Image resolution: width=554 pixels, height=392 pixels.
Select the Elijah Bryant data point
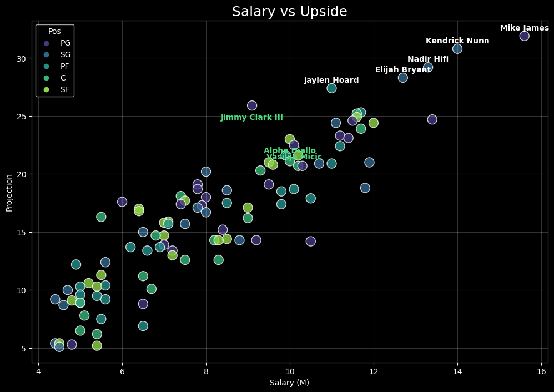click(403, 78)
